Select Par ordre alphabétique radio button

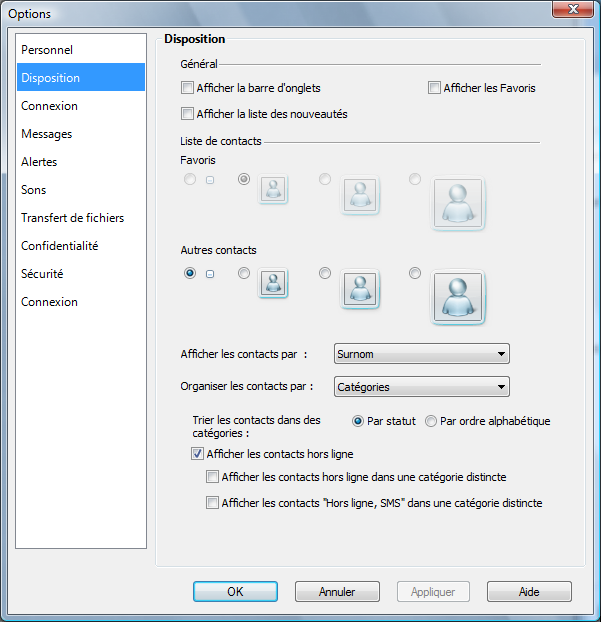[431, 421]
